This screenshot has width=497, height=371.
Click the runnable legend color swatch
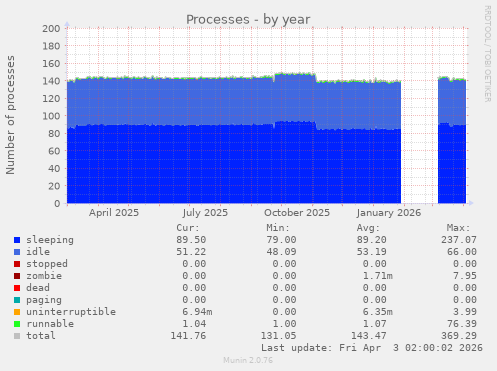point(17,324)
